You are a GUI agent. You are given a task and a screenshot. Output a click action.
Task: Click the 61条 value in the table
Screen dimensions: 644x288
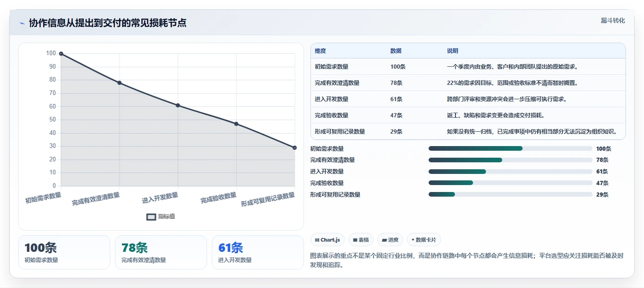pyautogui.click(x=396, y=99)
